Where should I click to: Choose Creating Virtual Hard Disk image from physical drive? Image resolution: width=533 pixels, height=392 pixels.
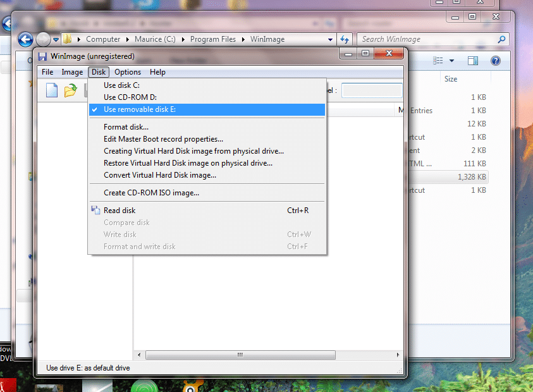207,151
